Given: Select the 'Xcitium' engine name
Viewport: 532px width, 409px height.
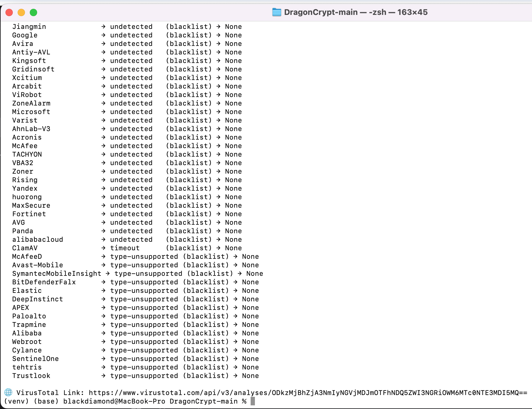Looking at the screenshot, I should click(27, 78).
